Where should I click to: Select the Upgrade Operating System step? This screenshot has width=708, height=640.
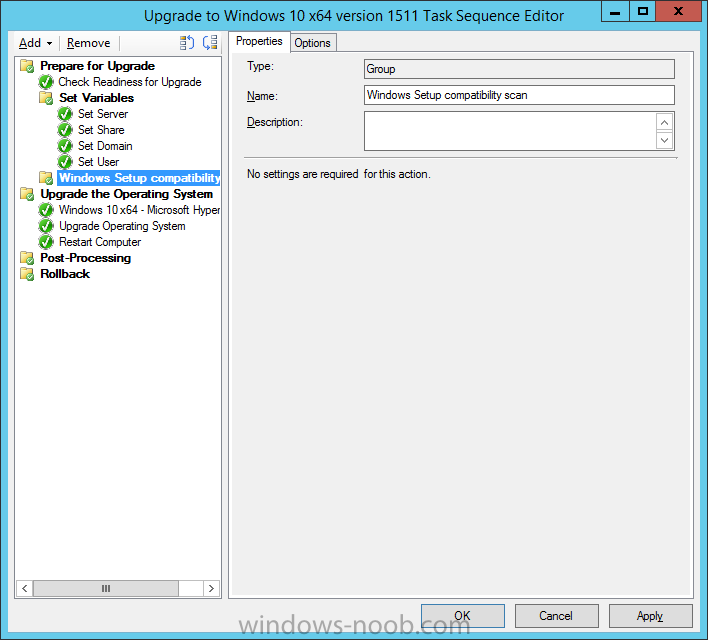tap(122, 226)
